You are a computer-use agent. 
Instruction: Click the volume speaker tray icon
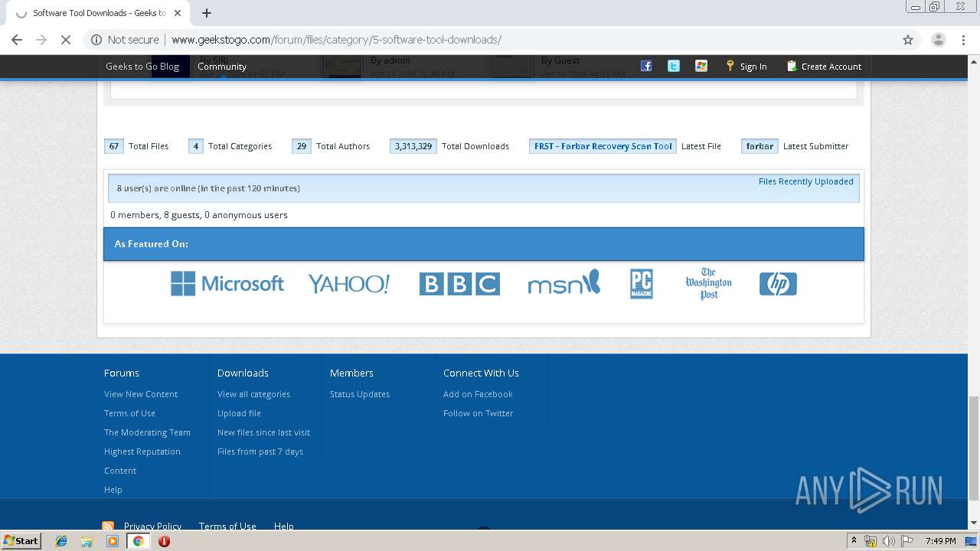[x=888, y=541]
